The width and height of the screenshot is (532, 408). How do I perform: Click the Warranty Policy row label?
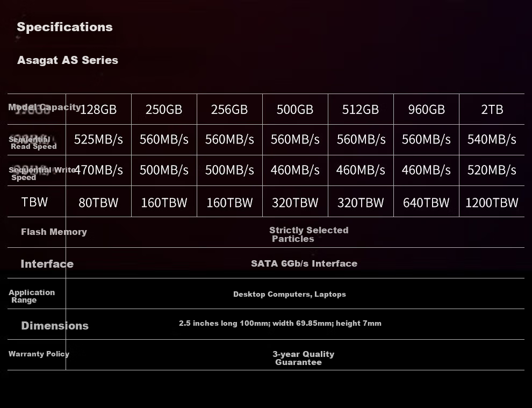coord(39,354)
